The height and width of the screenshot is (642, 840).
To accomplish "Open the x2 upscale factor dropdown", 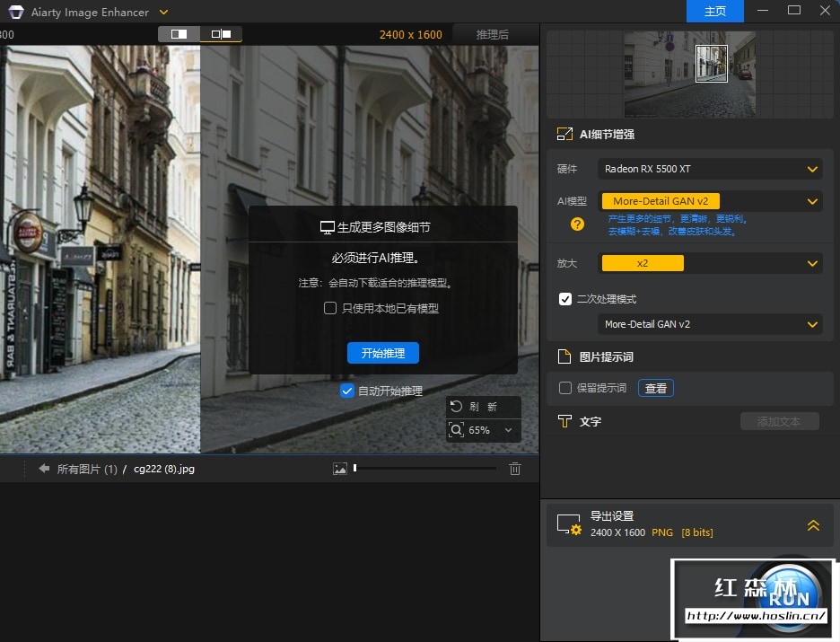I will pos(710,263).
